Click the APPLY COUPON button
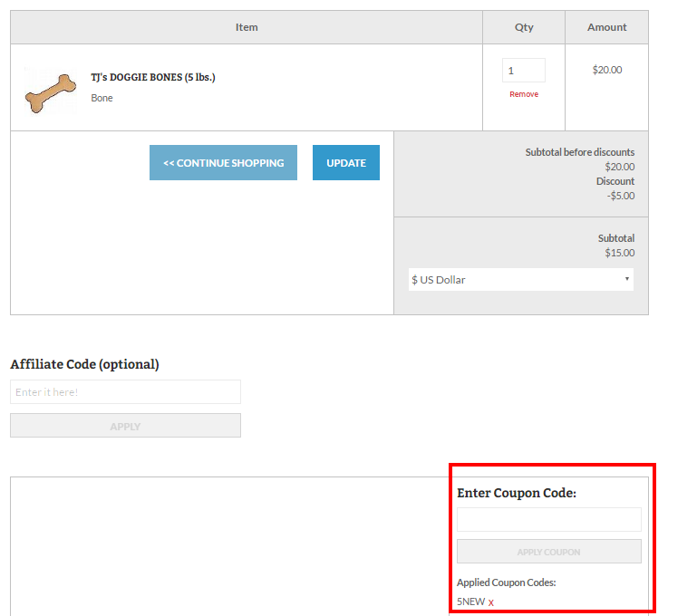 [549, 551]
